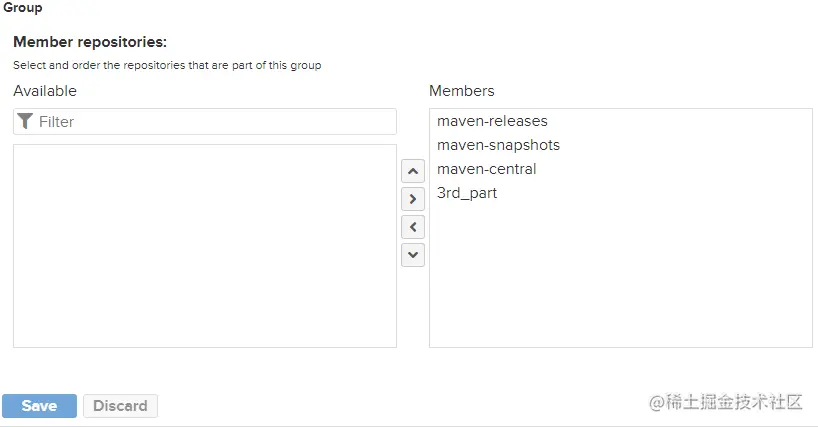Click the watermark text at bottom right
This screenshot has width=818, height=427.
(726, 402)
